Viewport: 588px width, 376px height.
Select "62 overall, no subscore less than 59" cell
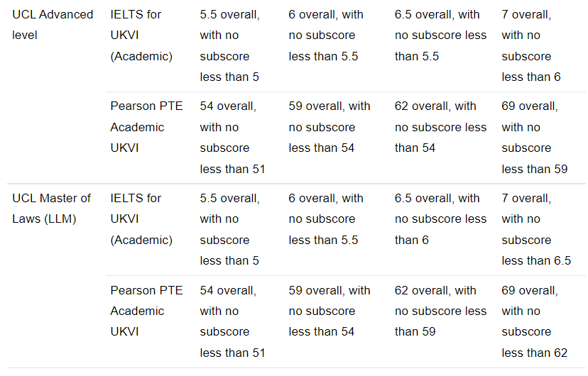pos(440,311)
